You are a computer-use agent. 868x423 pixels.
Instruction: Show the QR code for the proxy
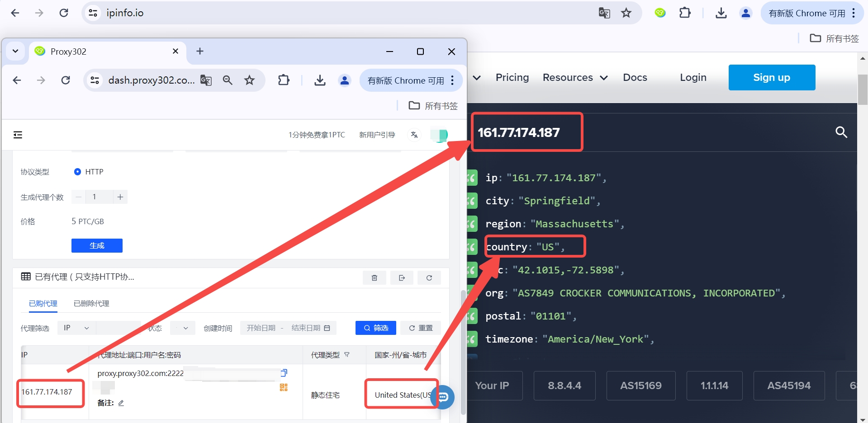coord(284,387)
